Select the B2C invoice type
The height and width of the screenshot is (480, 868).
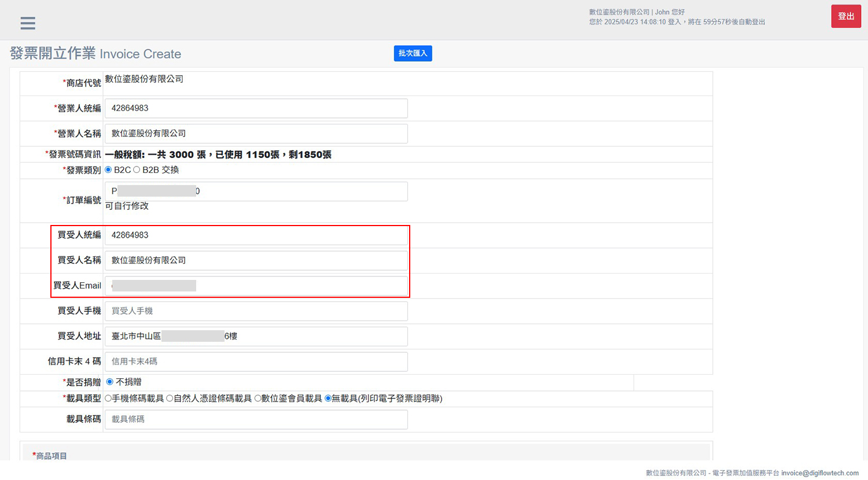click(108, 170)
